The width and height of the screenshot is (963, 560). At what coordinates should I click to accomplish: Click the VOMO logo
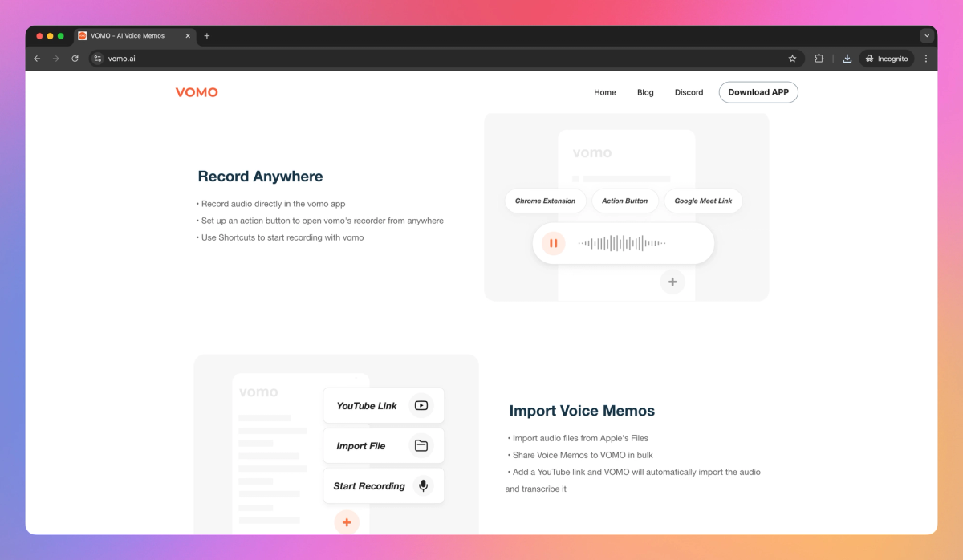[x=197, y=92]
